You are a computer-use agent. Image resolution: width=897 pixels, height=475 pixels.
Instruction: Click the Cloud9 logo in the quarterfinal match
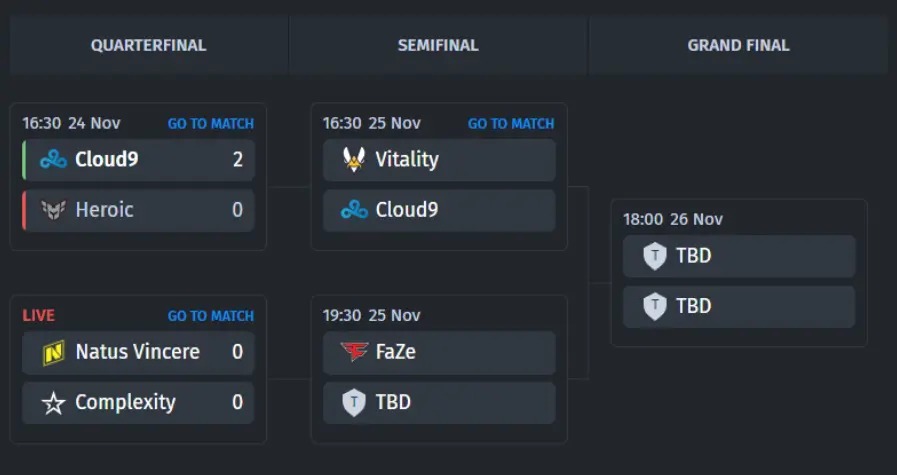pos(53,160)
